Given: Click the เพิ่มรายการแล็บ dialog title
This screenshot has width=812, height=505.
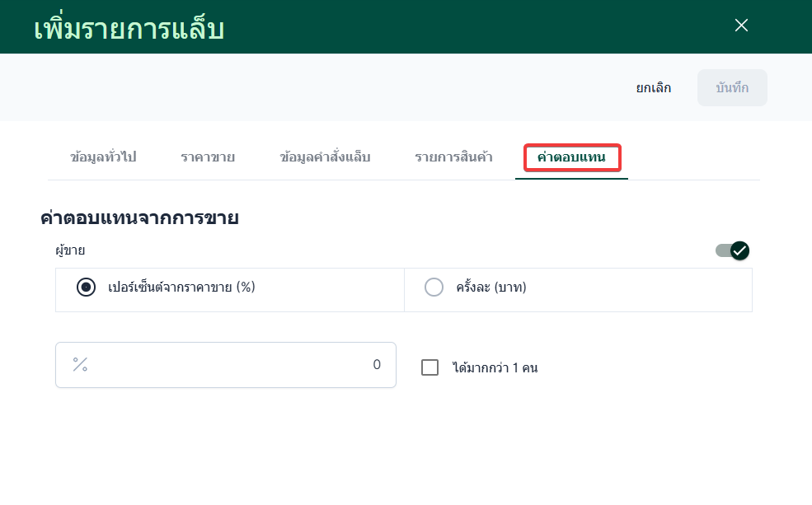Looking at the screenshot, I should pyautogui.click(x=129, y=28).
